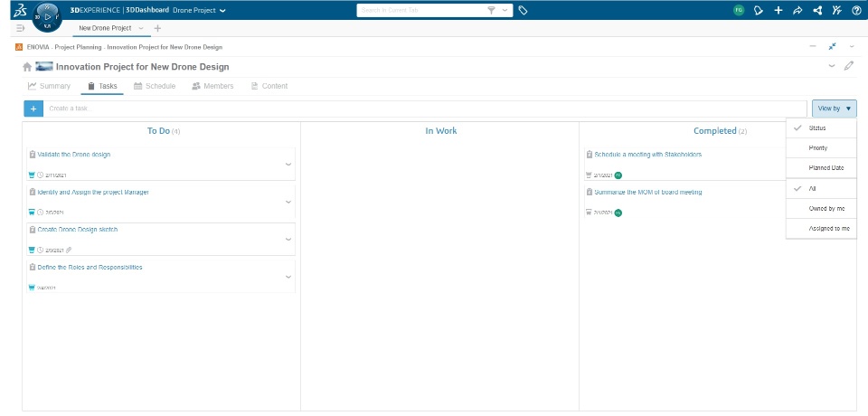Screen dimensions: 868x416
Task: Click the In Work column header
Action: pyautogui.click(x=440, y=131)
